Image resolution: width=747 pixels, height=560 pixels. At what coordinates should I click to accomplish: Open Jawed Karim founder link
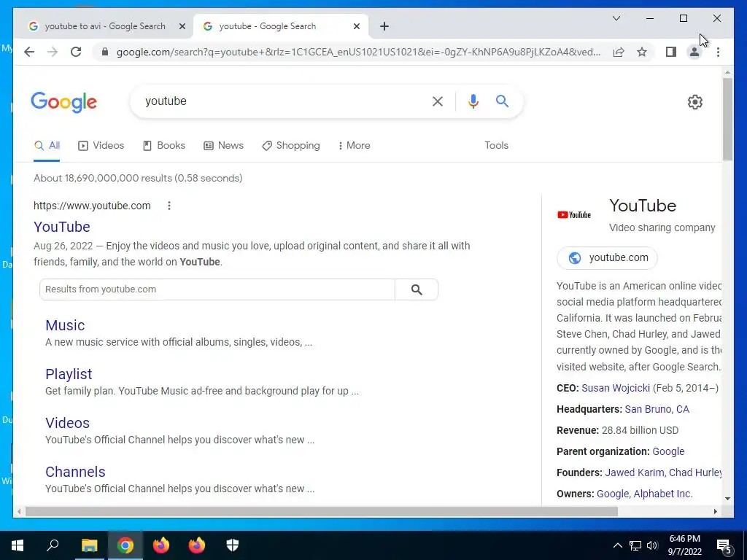coord(634,472)
